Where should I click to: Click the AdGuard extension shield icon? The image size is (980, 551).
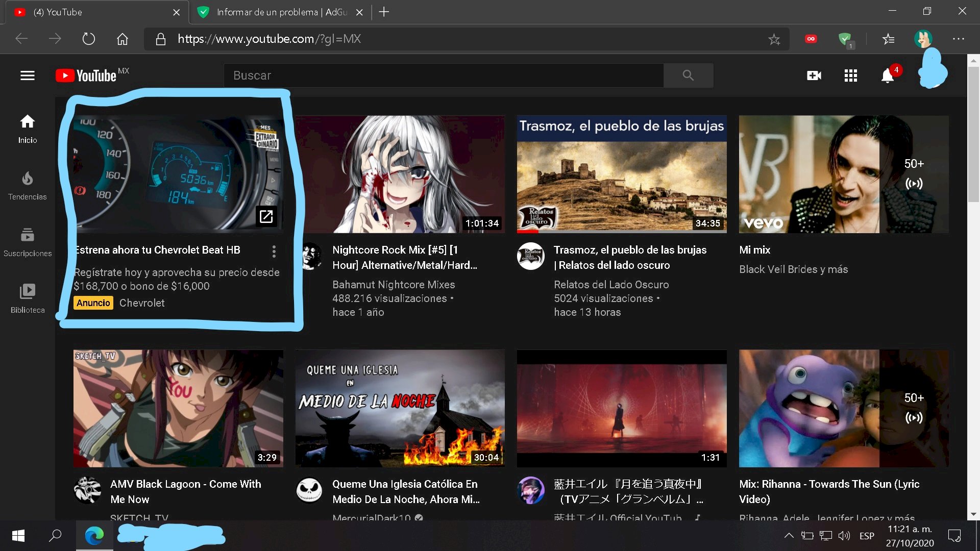click(x=845, y=39)
